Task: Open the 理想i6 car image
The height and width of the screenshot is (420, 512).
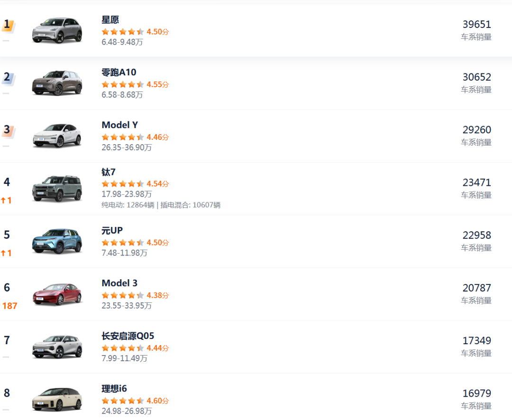Action: point(57,399)
